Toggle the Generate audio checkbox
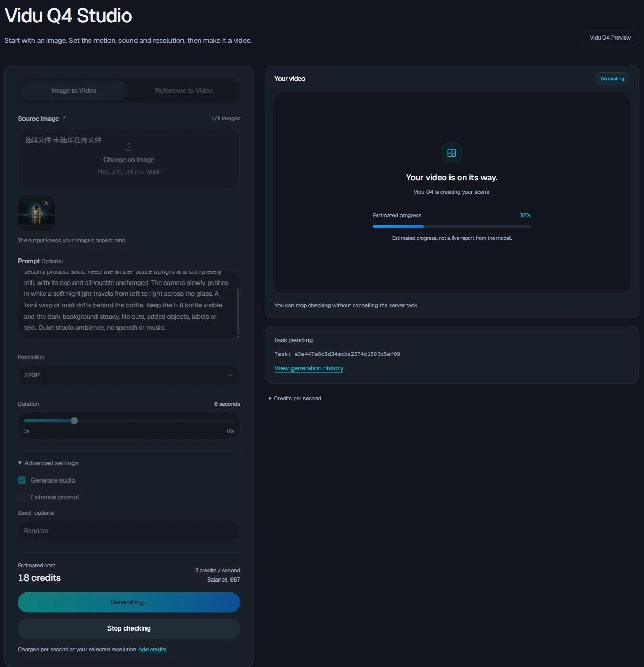 (22, 480)
